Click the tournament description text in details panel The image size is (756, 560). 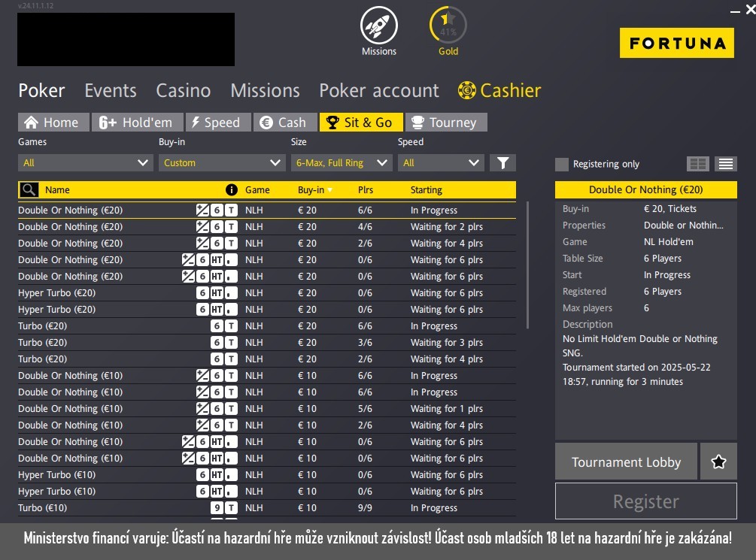(640, 360)
